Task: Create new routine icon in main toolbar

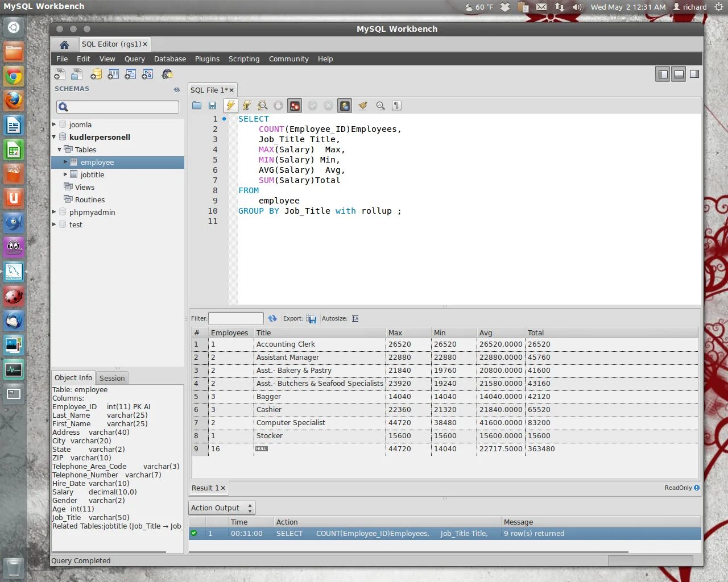Action: [147, 74]
